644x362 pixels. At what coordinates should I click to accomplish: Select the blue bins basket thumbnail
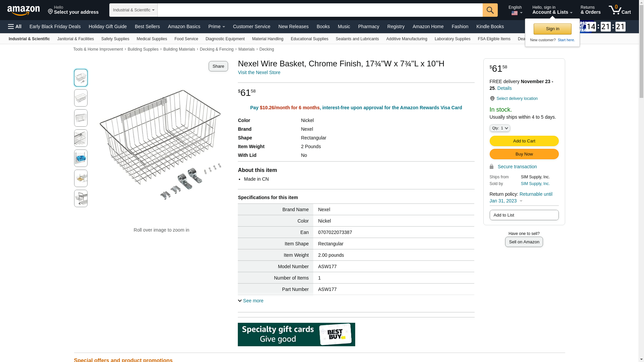(x=81, y=158)
